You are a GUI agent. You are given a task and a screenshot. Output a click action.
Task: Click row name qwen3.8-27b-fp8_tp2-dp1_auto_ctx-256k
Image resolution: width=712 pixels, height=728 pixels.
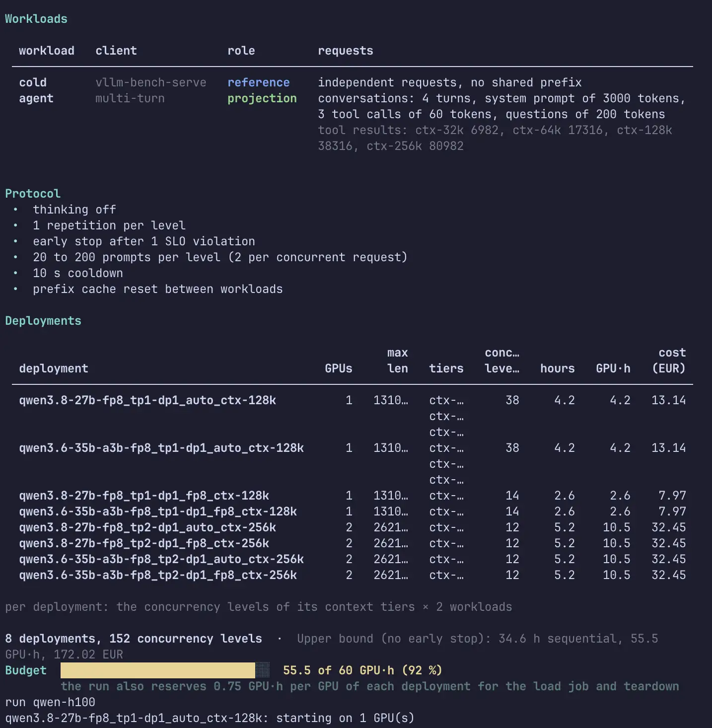click(x=147, y=527)
